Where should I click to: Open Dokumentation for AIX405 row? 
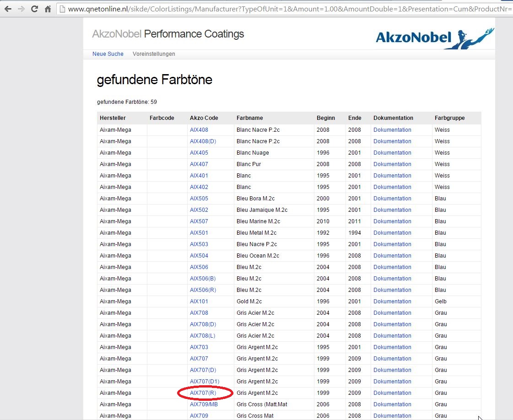(x=392, y=153)
